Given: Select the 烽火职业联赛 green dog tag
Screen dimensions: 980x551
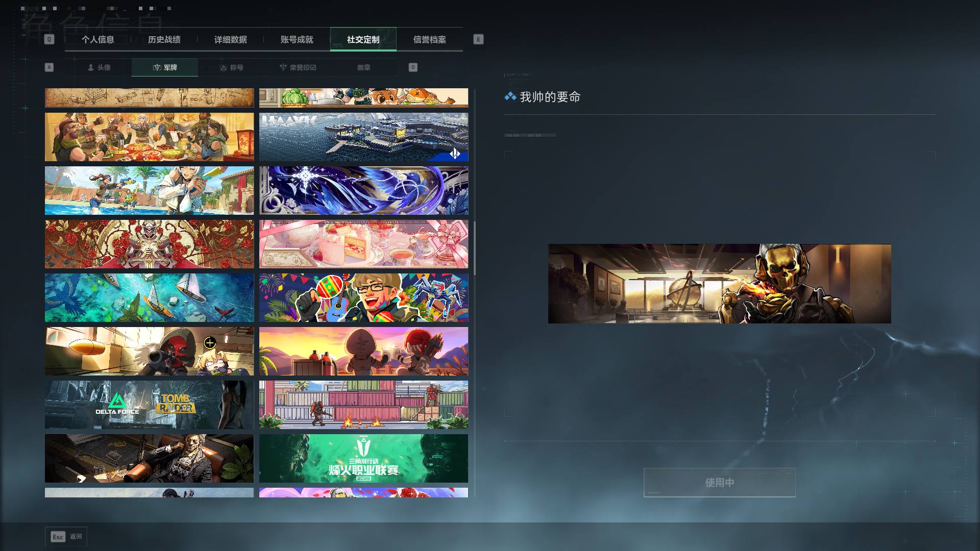Looking at the screenshot, I should click(363, 458).
